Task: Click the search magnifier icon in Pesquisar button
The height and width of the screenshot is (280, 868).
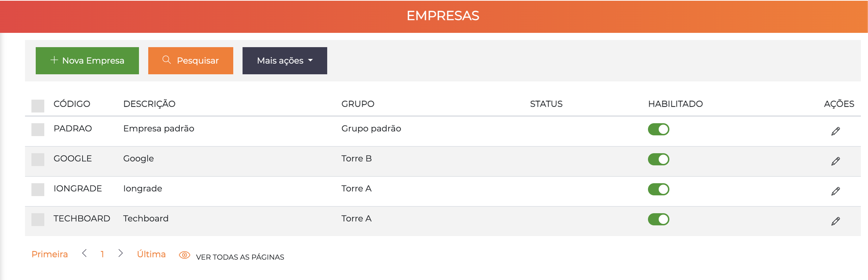Action: [x=166, y=60]
